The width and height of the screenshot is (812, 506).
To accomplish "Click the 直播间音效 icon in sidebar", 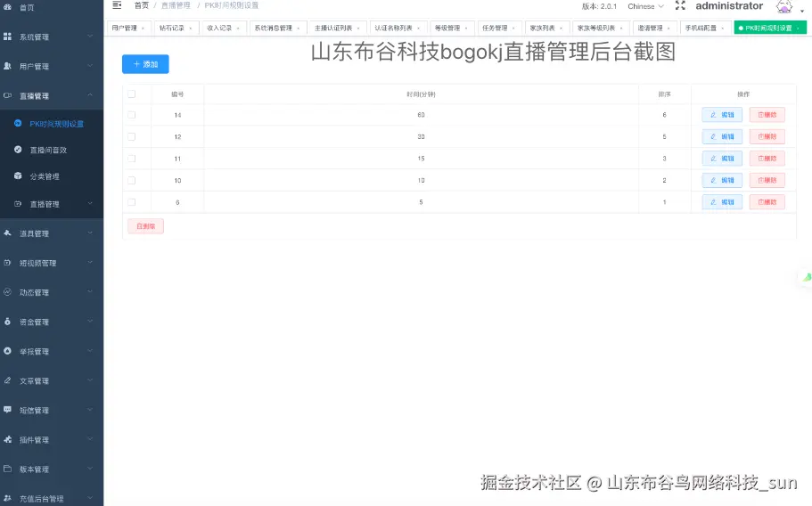I will click(x=18, y=150).
